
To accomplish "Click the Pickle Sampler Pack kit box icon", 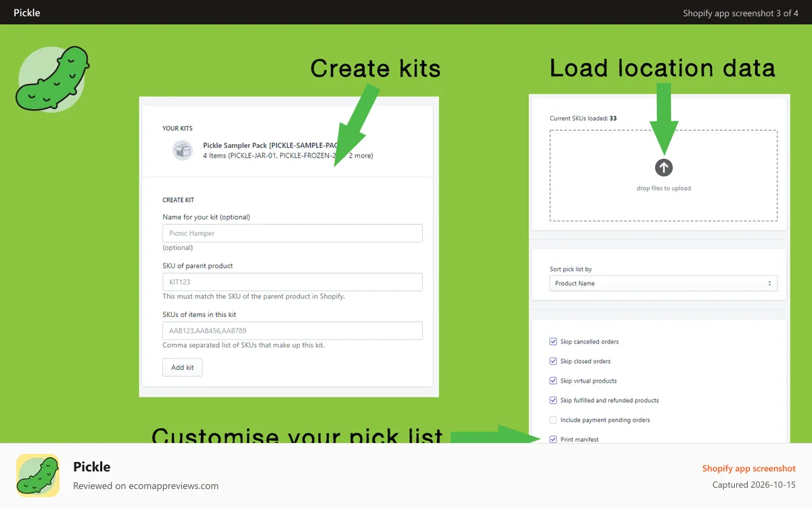I will pos(183,150).
